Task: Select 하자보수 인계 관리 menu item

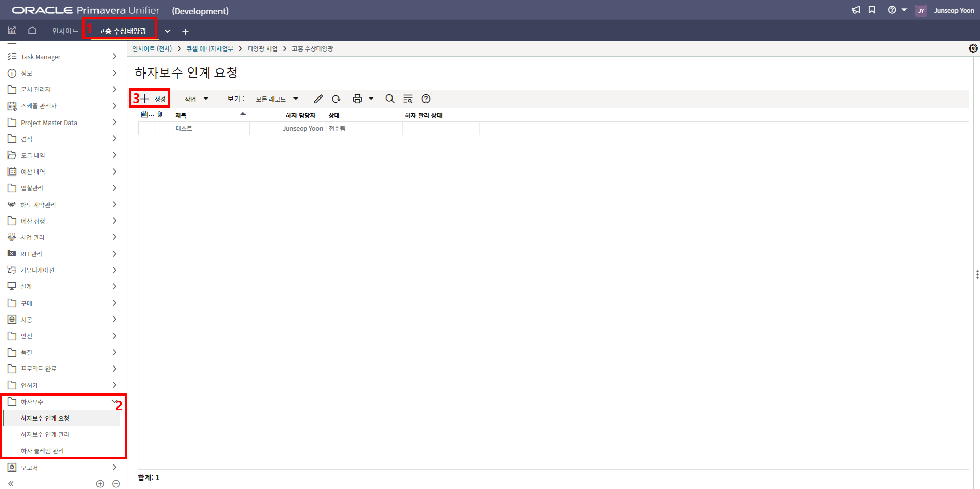Action: pos(45,434)
